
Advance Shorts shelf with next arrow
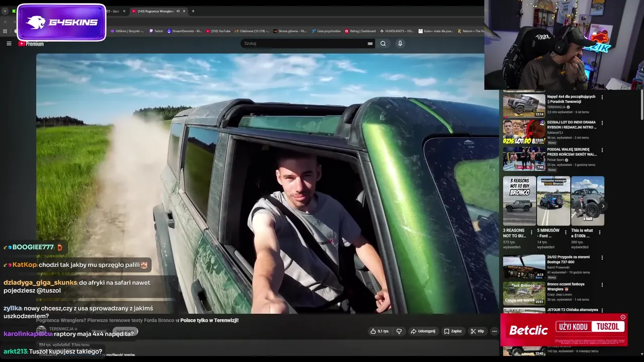[603, 206]
